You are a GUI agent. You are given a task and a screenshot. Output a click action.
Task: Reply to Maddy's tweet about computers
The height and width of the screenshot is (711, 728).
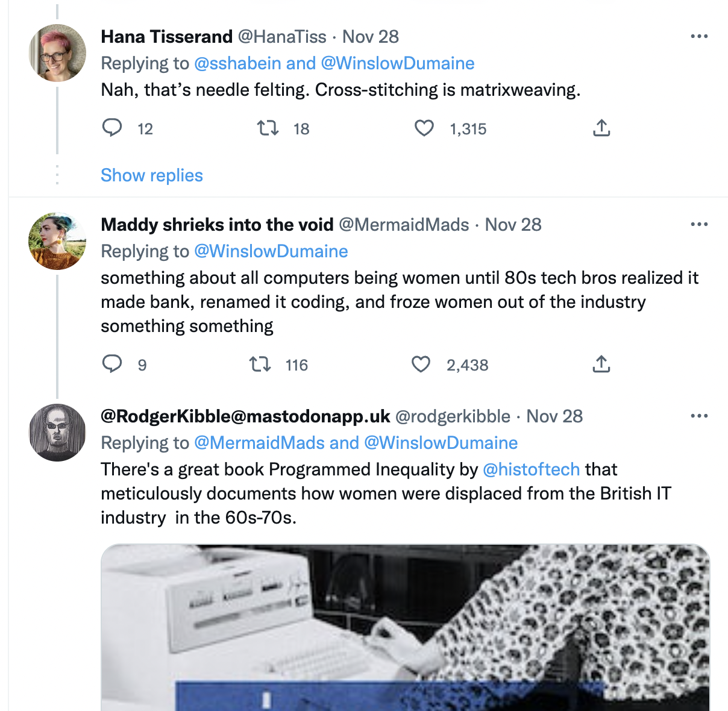[112, 364]
